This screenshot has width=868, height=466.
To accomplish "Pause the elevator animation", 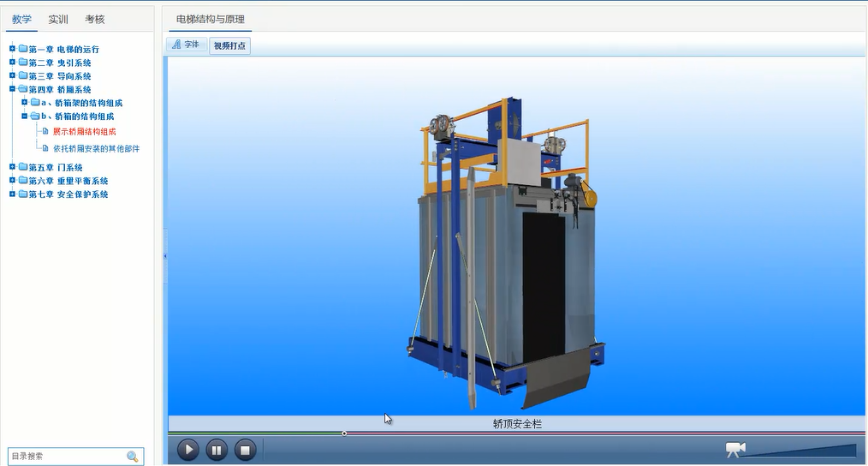I will (x=217, y=449).
